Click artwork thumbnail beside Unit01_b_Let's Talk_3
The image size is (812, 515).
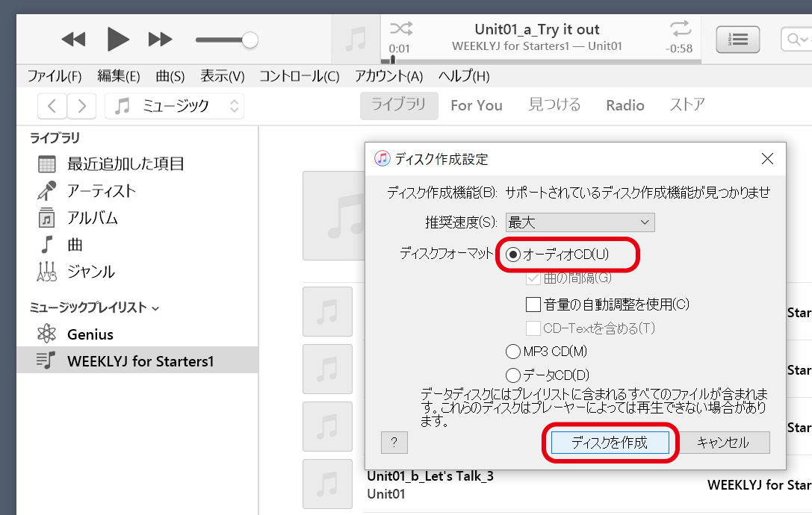click(327, 484)
